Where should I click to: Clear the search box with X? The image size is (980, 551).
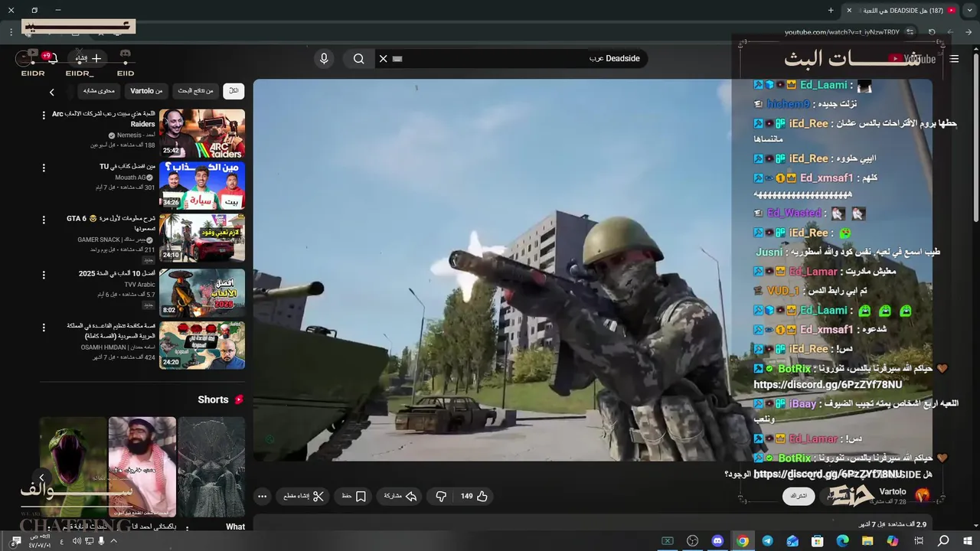[384, 59]
